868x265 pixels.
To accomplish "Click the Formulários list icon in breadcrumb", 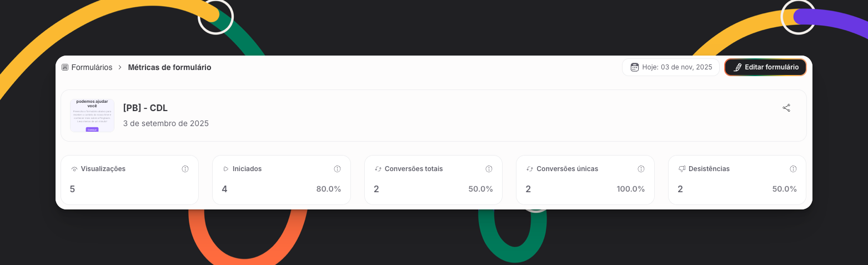I will point(65,67).
